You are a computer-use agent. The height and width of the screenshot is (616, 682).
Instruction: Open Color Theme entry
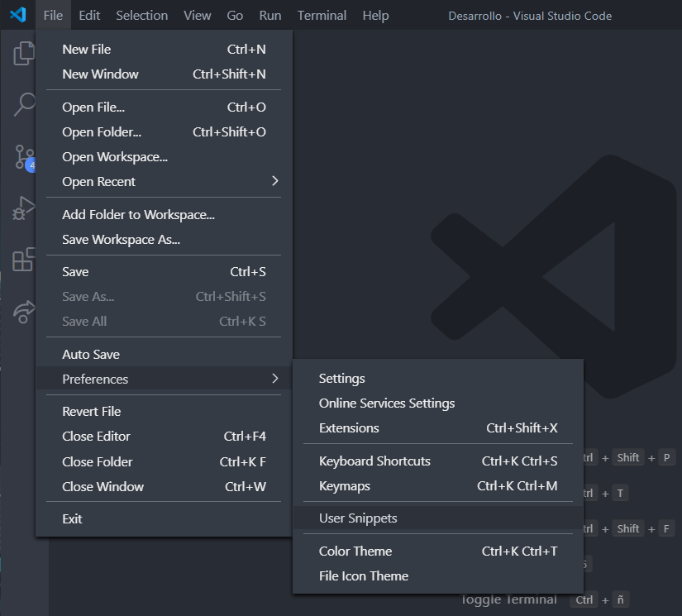(438, 551)
